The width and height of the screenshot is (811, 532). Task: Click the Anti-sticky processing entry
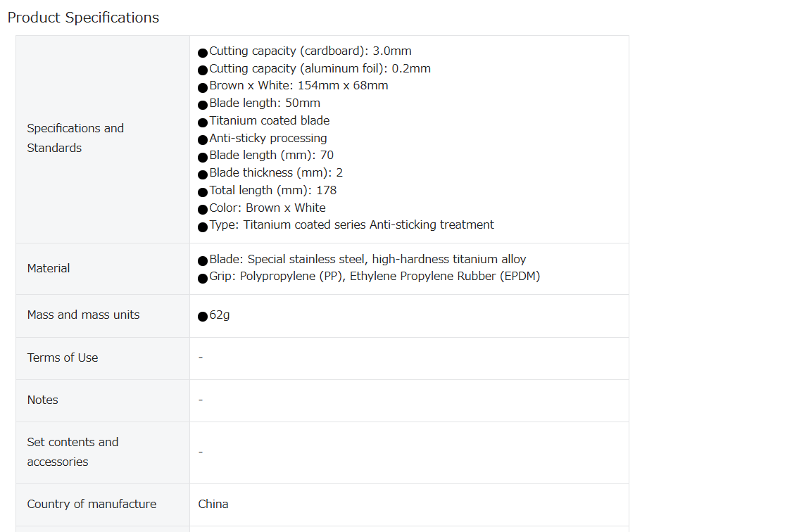click(x=262, y=139)
